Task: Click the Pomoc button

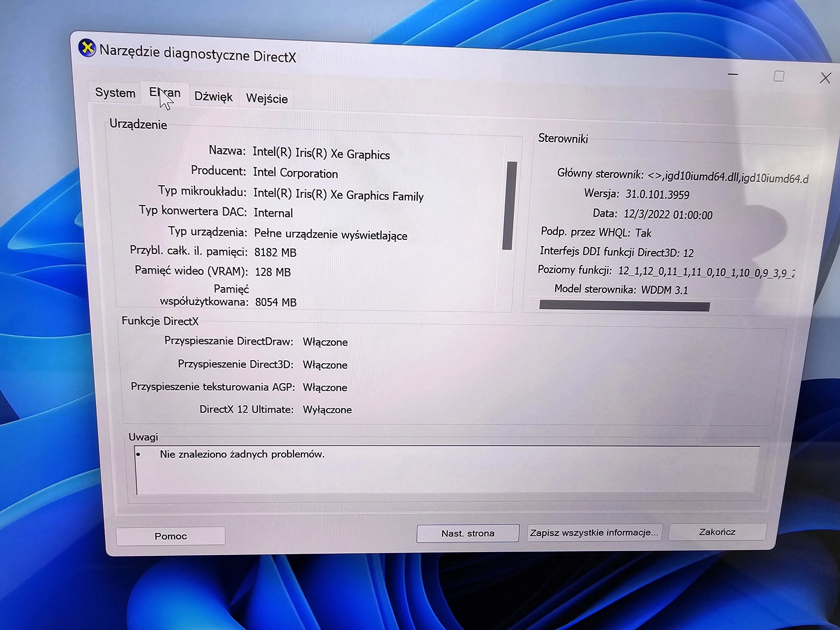Action: coord(171,536)
